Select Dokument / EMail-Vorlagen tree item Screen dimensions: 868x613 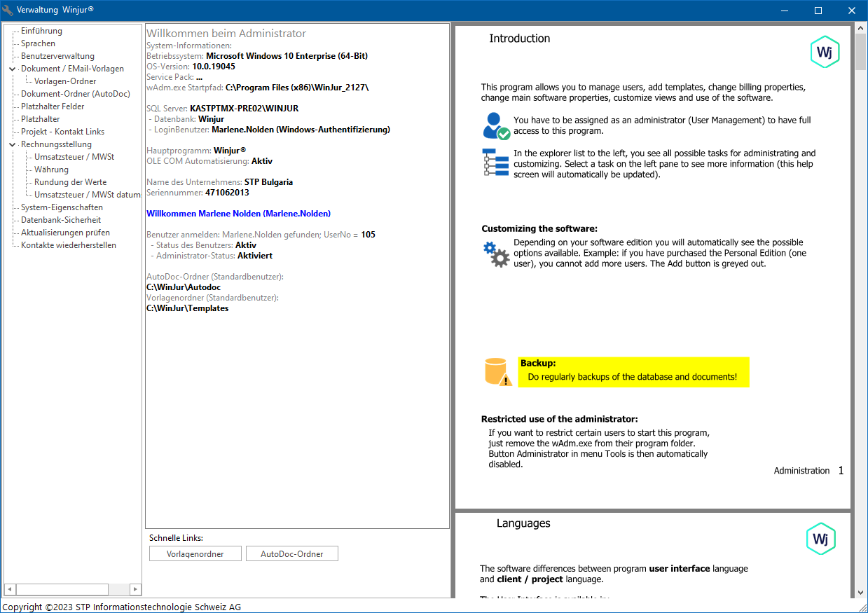(x=72, y=69)
